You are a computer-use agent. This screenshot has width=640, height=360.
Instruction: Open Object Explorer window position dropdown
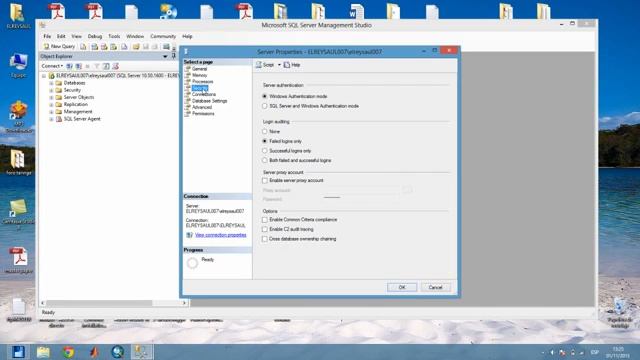tap(165, 56)
